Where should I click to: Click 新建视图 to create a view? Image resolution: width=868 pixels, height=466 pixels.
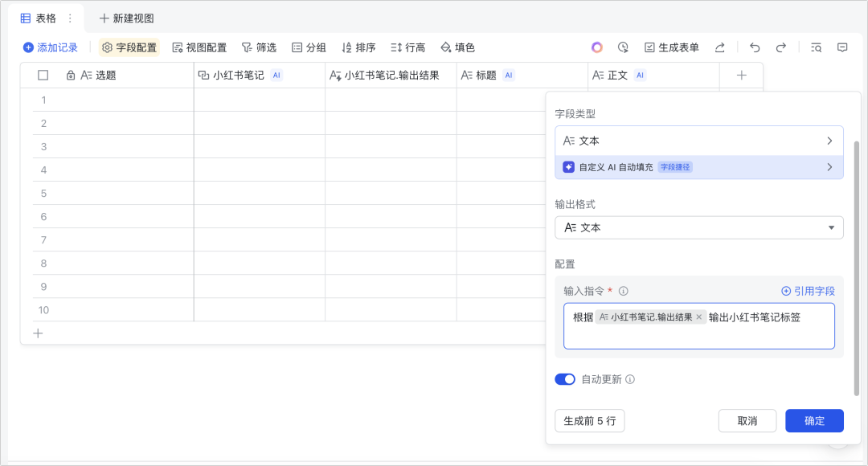click(x=127, y=18)
